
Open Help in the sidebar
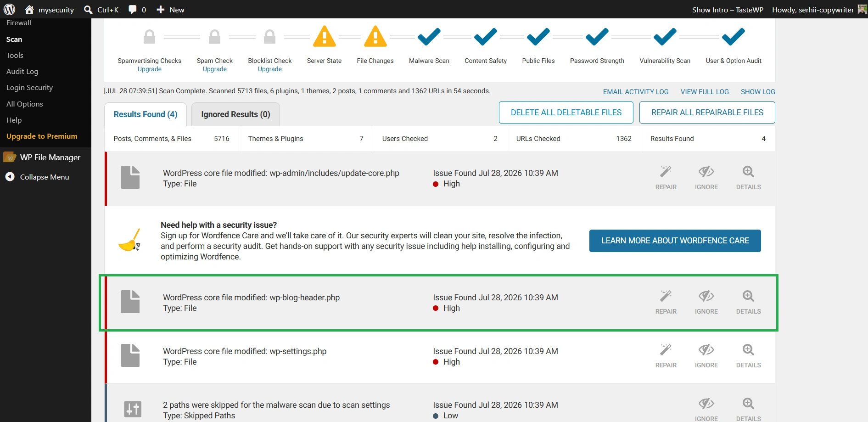coord(14,120)
